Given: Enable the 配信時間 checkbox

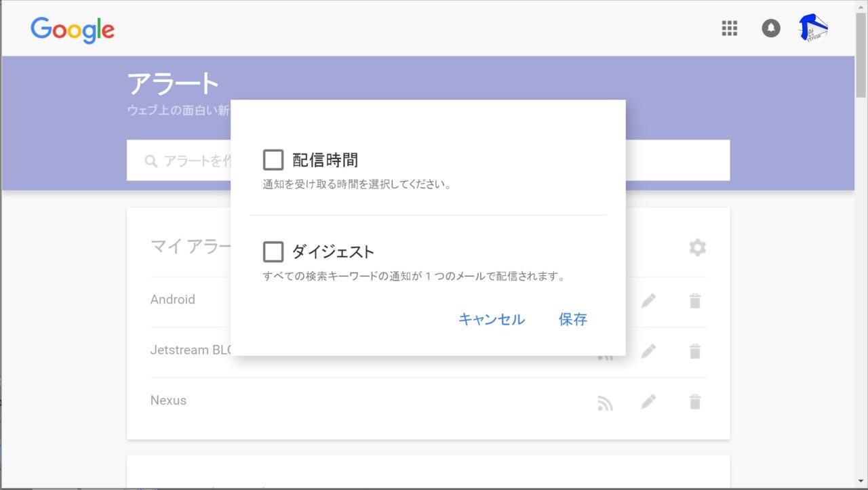Looking at the screenshot, I should click(273, 160).
